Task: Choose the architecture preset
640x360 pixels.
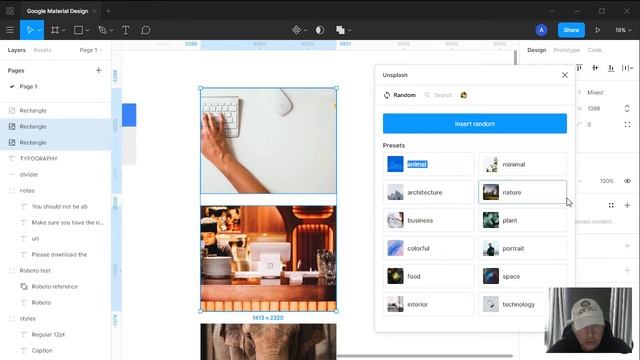Action: pos(429,192)
